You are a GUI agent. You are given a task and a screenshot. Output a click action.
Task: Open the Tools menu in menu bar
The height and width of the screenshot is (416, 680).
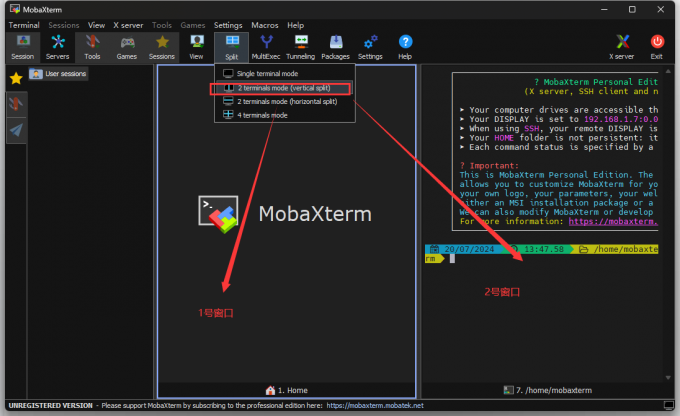tap(162, 25)
